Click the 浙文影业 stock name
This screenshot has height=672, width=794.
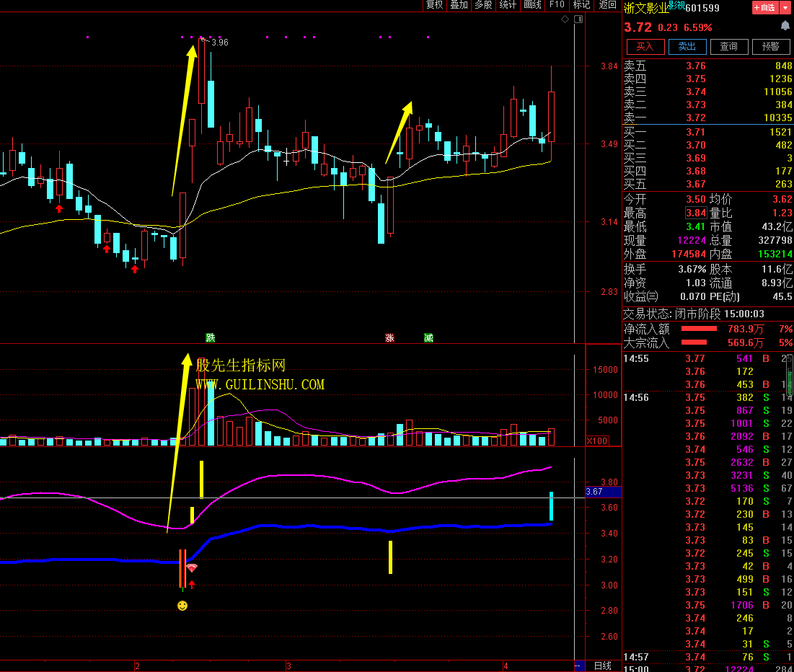[x=645, y=8]
